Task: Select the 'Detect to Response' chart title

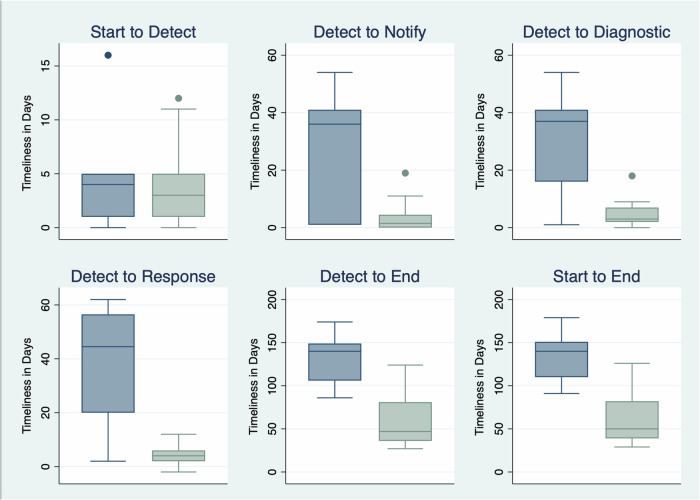Action: [143, 276]
